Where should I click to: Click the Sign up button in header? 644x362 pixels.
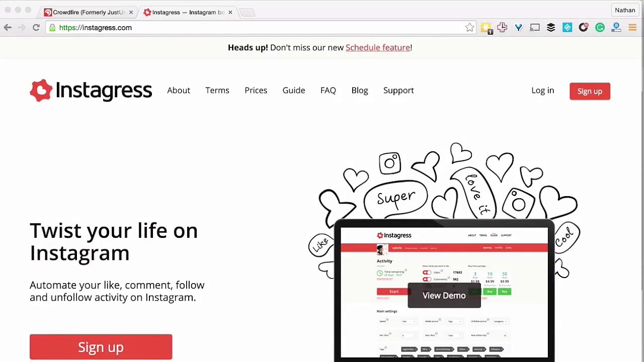tap(590, 91)
